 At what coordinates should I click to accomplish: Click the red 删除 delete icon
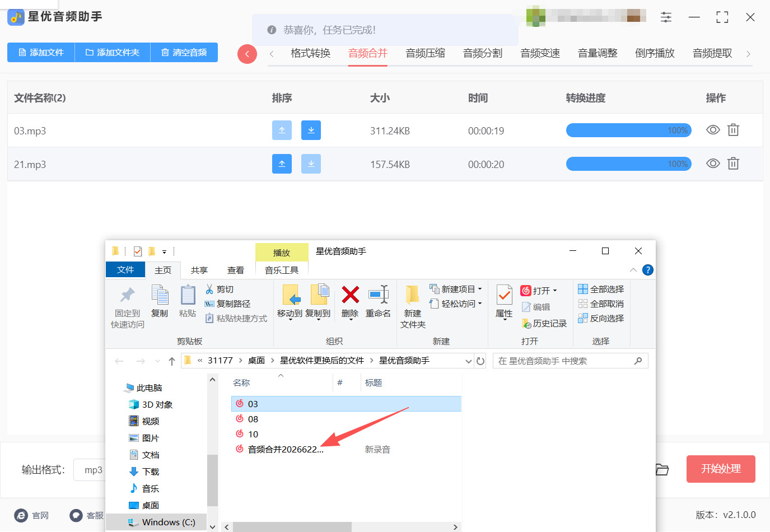pyautogui.click(x=350, y=295)
